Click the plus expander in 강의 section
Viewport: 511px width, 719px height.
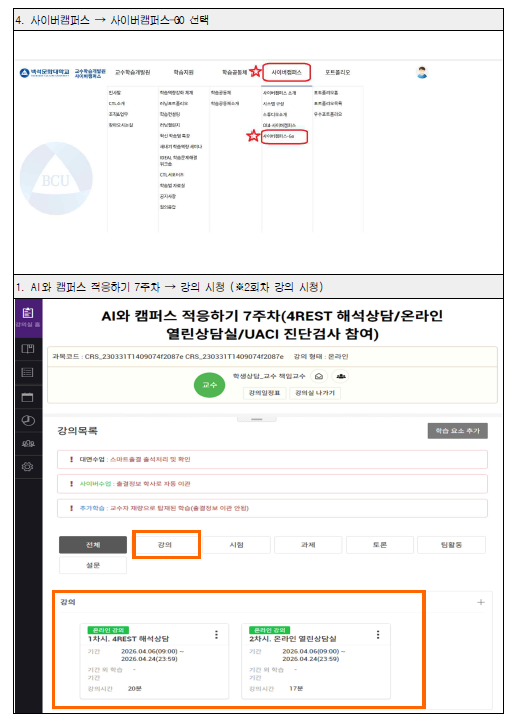coord(481,602)
